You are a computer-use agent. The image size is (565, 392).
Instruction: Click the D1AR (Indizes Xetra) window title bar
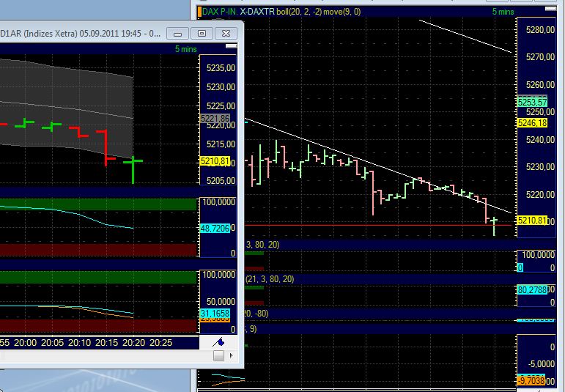click(x=81, y=34)
